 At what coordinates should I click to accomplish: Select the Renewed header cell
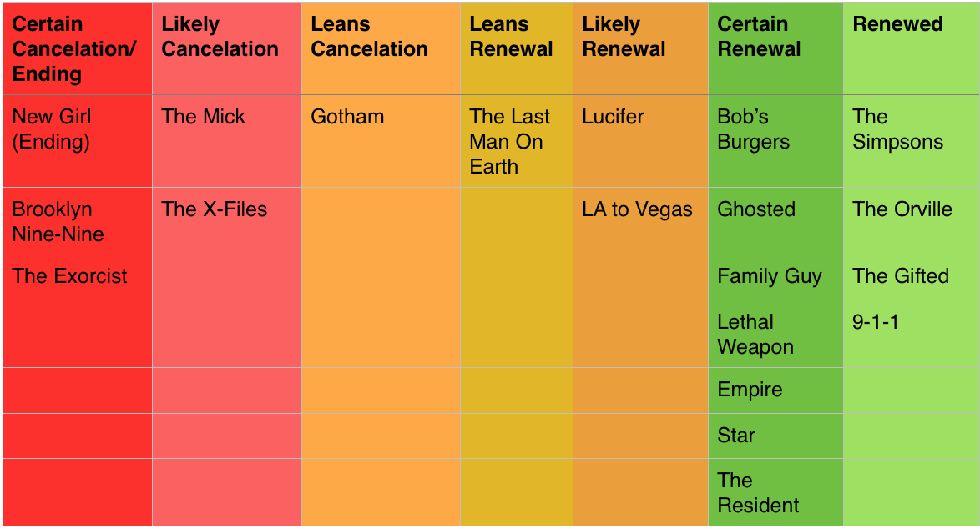[x=911, y=48]
